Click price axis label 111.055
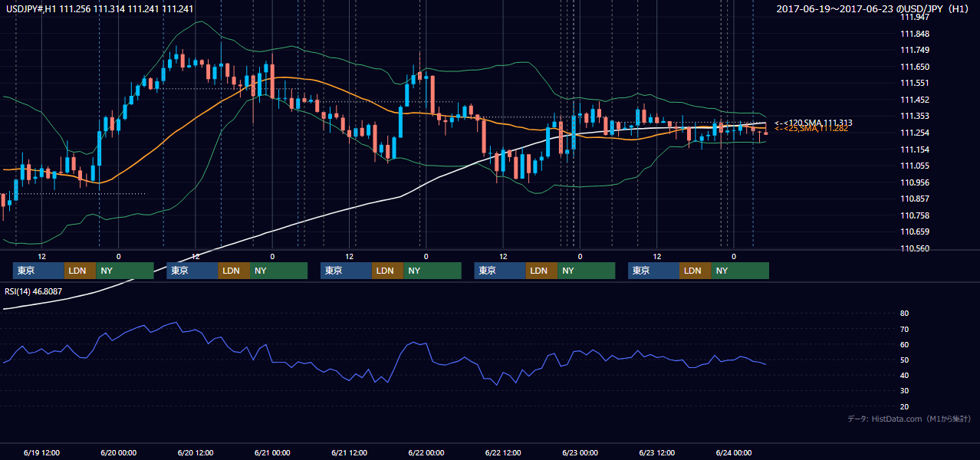This screenshot has width=980, height=460. 914,166
